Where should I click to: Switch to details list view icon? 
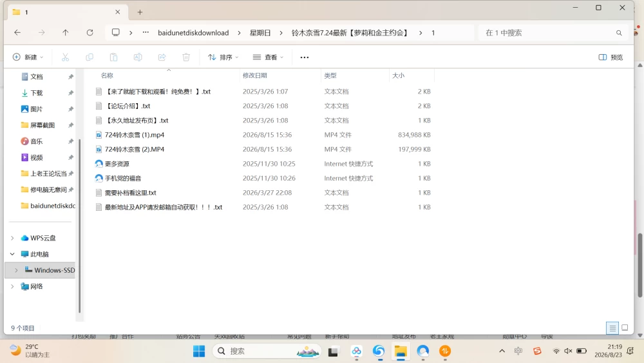pos(612,328)
